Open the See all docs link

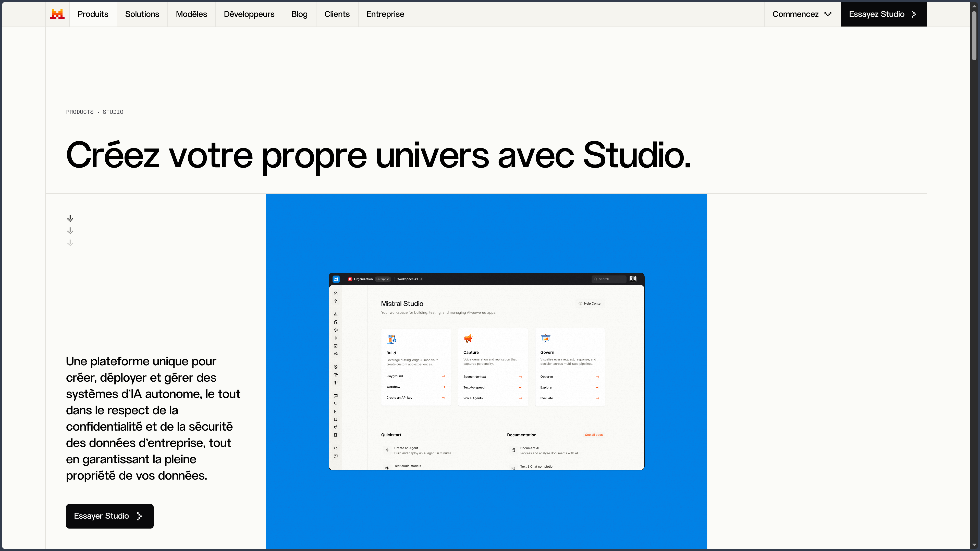[x=593, y=435]
